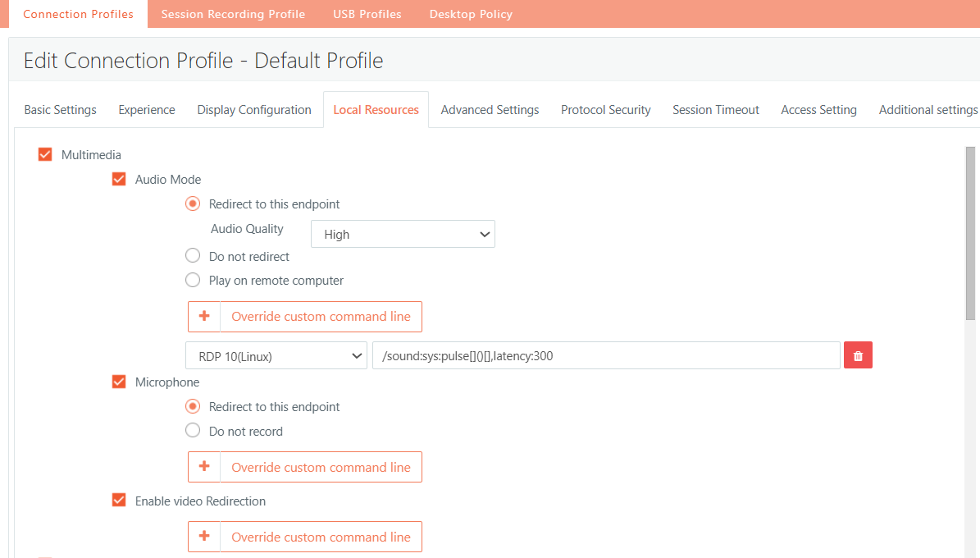
Task: Open the Audio Quality dropdown
Action: pos(403,234)
